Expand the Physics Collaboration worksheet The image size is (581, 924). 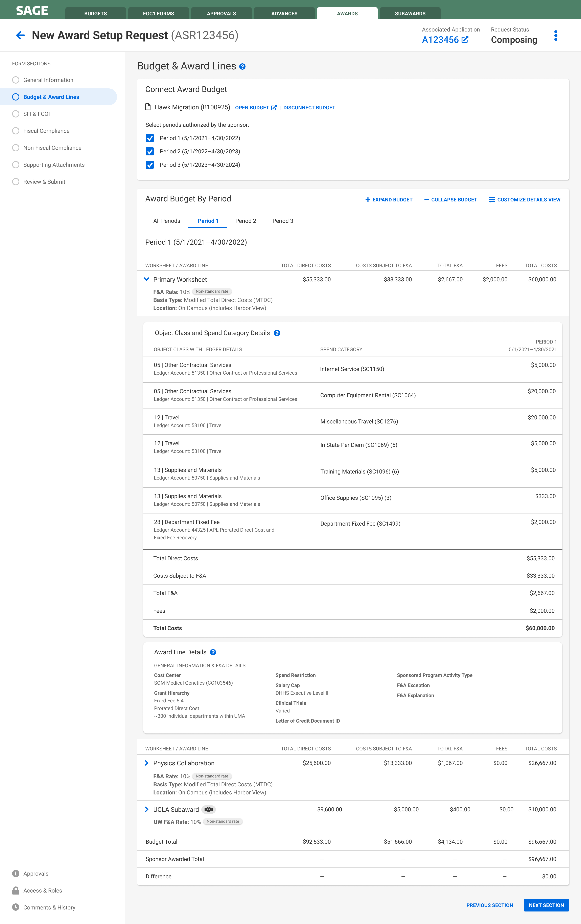[x=146, y=763]
